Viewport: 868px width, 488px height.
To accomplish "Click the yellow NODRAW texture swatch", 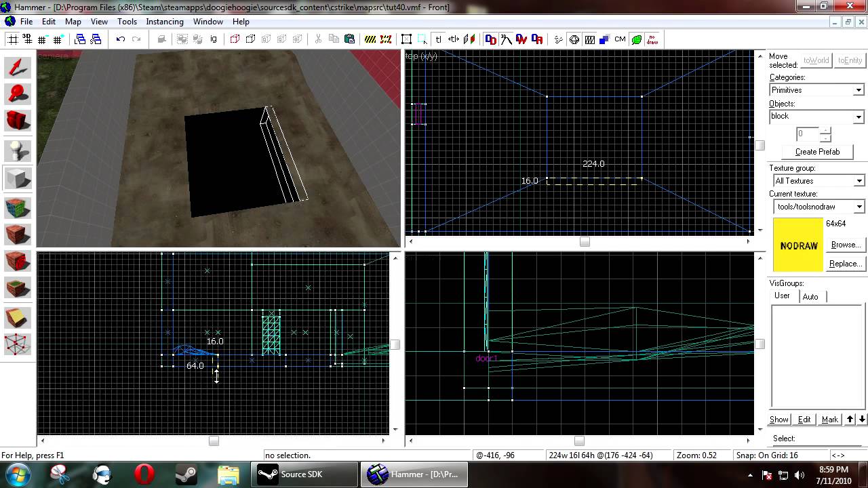I will tap(798, 245).
